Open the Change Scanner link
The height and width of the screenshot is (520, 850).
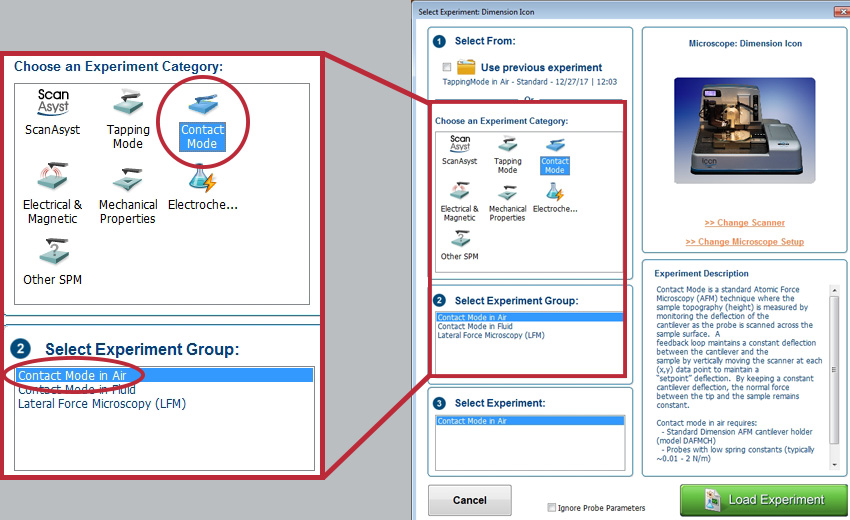click(x=744, y=223)
